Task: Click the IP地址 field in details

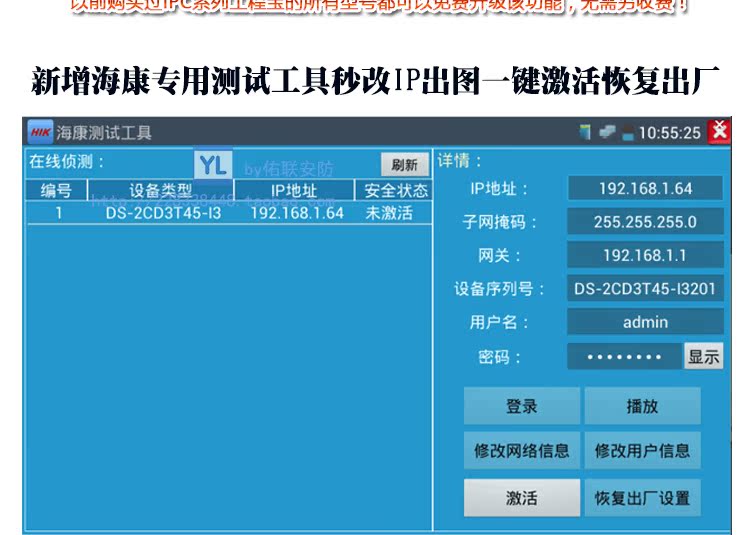Action: click(645, 188)
